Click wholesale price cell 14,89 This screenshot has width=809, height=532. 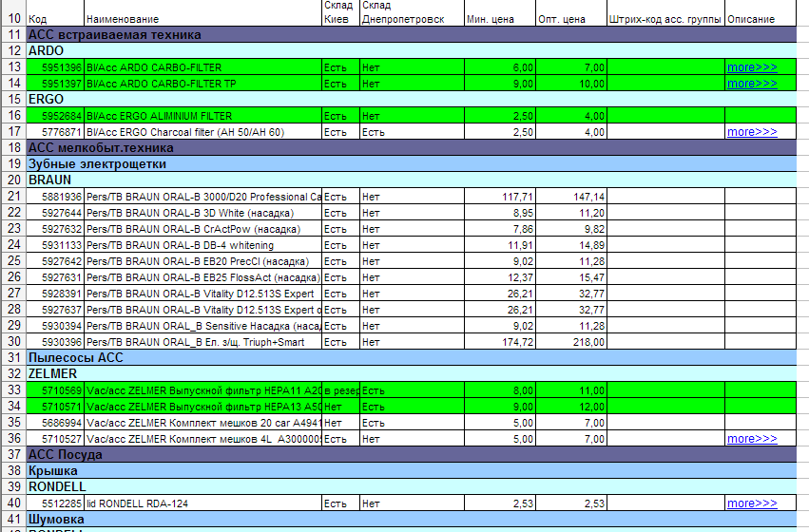571,245
